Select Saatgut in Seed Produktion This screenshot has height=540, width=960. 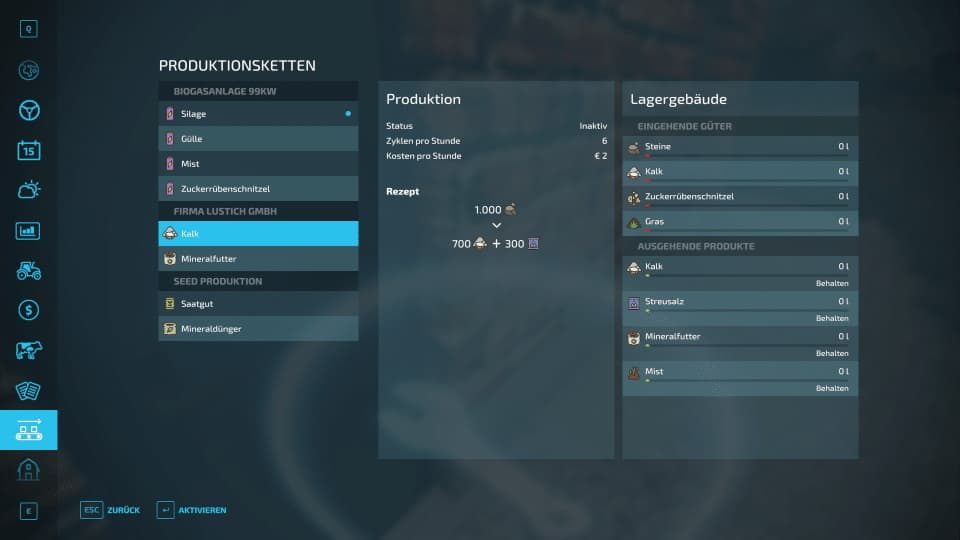click(258, 304)
